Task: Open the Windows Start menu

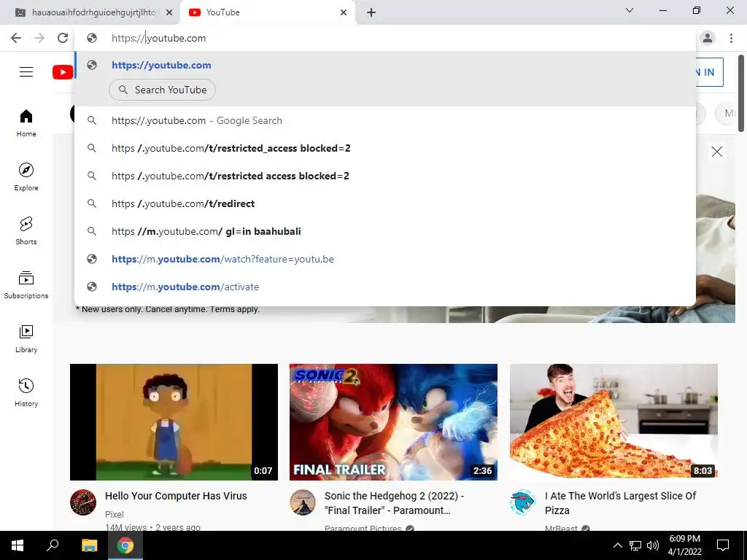Action: click(x=18, y=545)
